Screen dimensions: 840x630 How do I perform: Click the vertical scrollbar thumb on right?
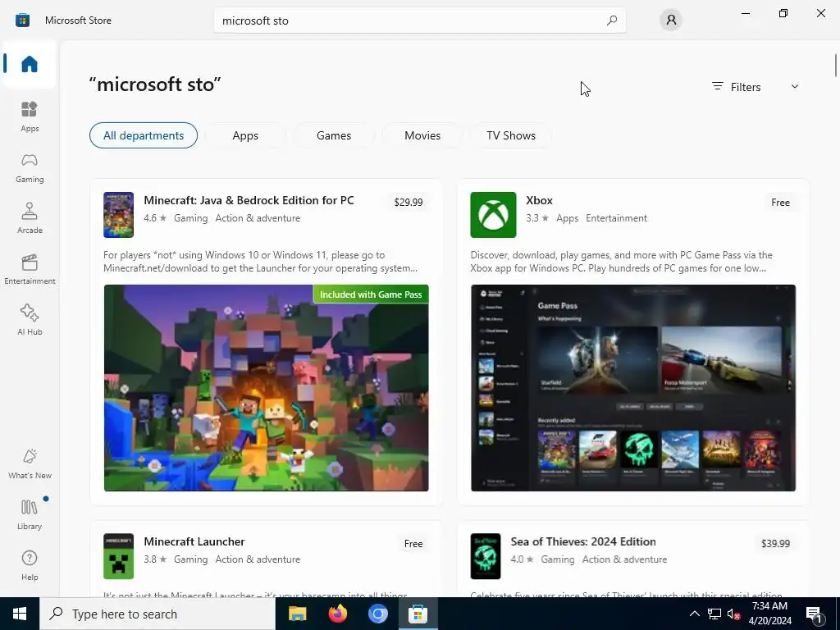[835, 66]
